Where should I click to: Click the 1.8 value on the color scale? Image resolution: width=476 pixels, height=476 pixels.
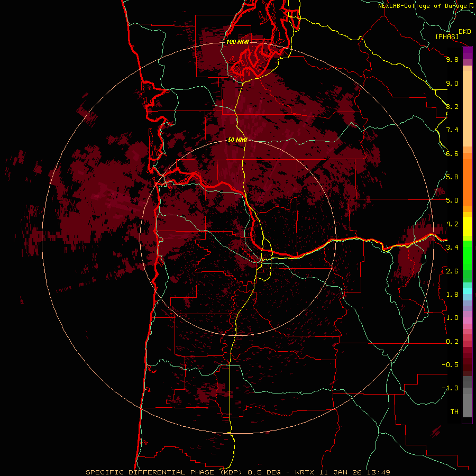(x=452, y=295)
